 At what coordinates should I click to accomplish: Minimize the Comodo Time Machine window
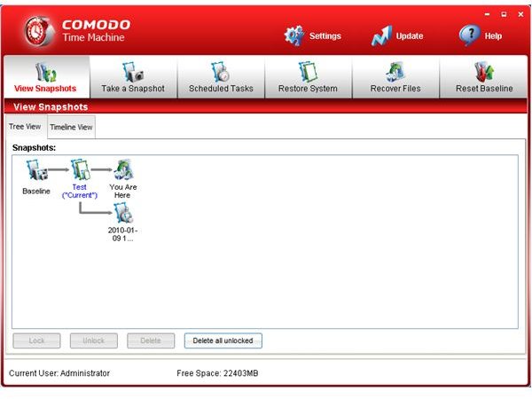pos(488,14)
